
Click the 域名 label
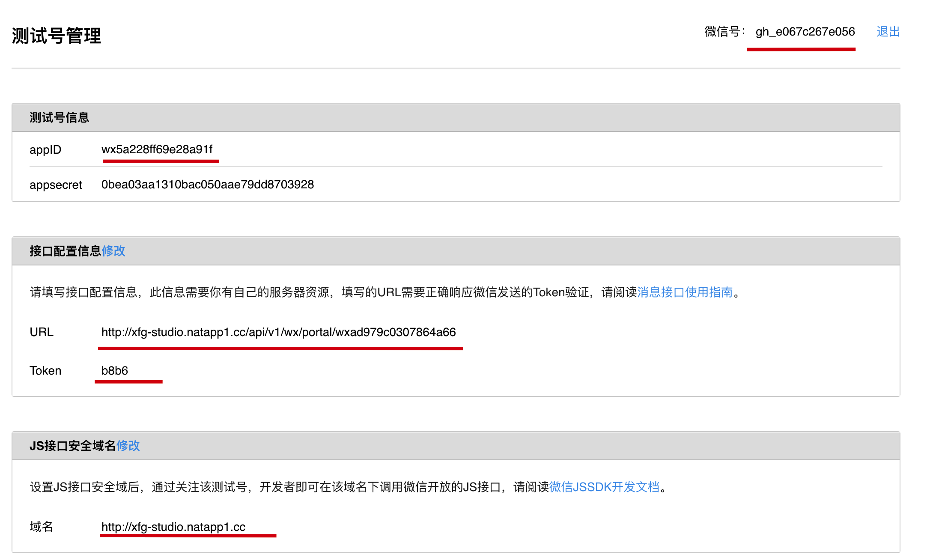click(42, 527)
